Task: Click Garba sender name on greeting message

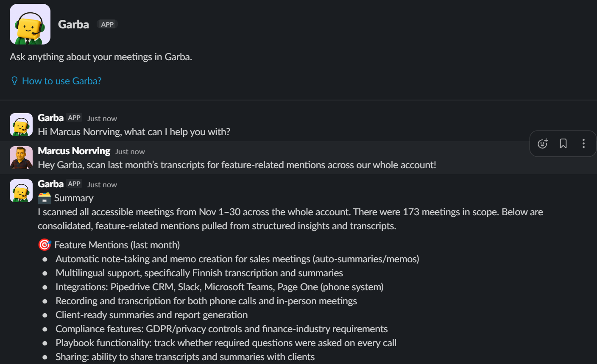Action: 50,118
